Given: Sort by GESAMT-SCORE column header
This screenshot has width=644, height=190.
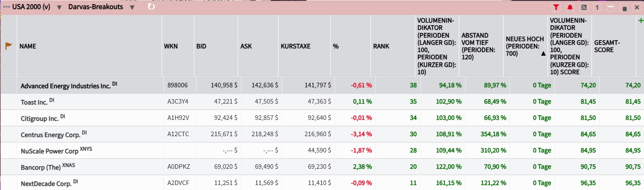Looking at the screenshot, I should point(606,46).
